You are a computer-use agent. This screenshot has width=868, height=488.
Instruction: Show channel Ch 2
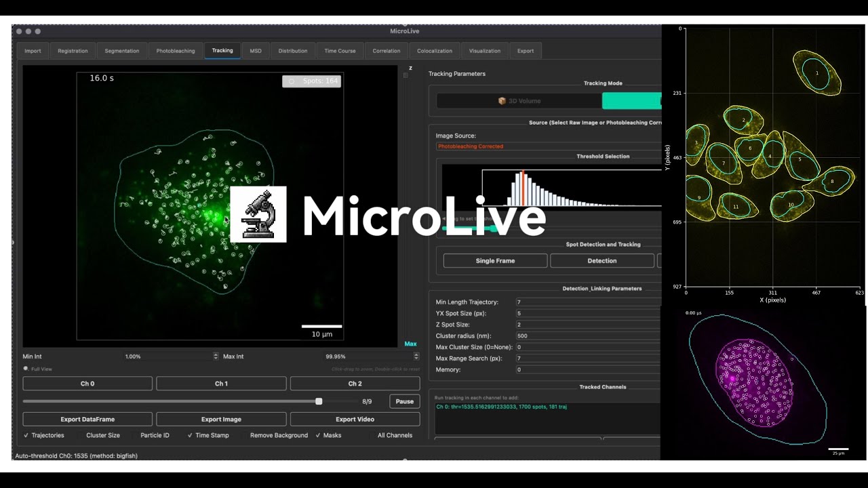click(x=355, y=384)
